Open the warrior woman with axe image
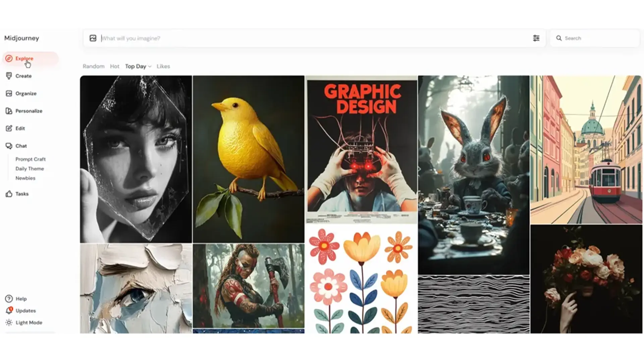 [249, 286]
